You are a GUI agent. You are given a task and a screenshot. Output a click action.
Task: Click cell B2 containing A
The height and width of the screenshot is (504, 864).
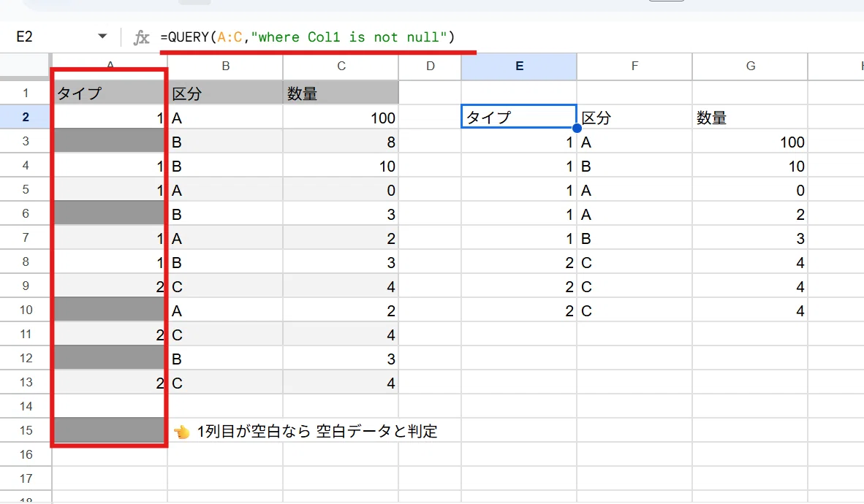click(x=225, y=118)
